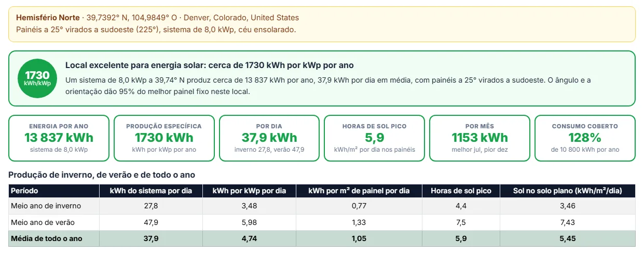Viewport: 644px width, 253px height.
Task: Click the Por mês card
Action: click(x=479, y=138)
